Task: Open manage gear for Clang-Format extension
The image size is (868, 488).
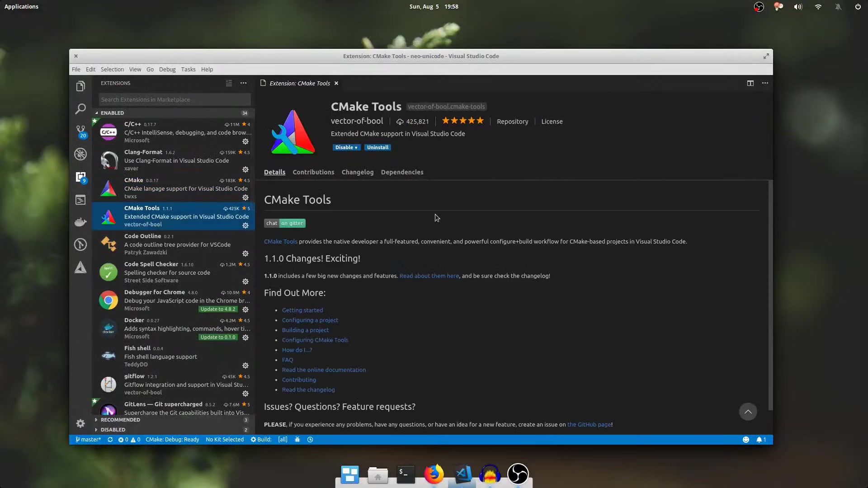Action: click(x=245, y=169)
